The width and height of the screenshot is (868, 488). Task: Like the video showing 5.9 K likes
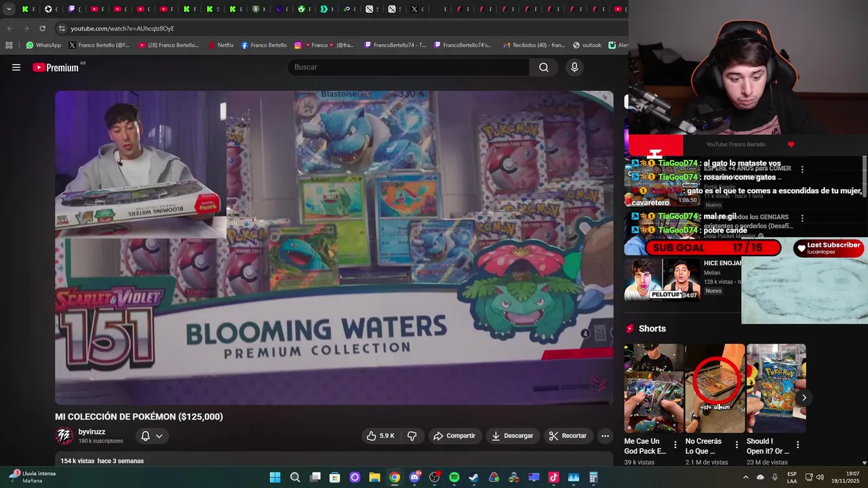pos(380,436)
